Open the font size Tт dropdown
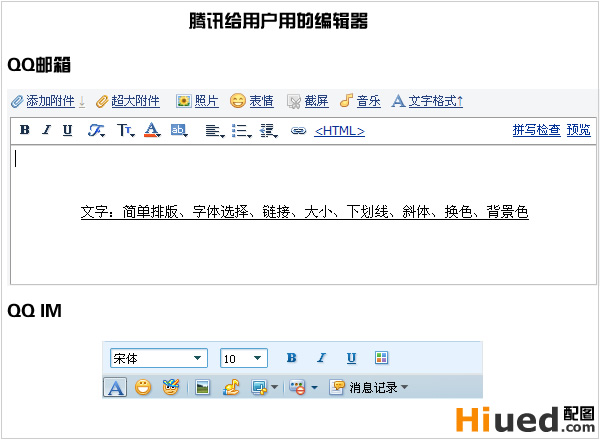Screen dimensions: 600x440 [x=126, y=130]
